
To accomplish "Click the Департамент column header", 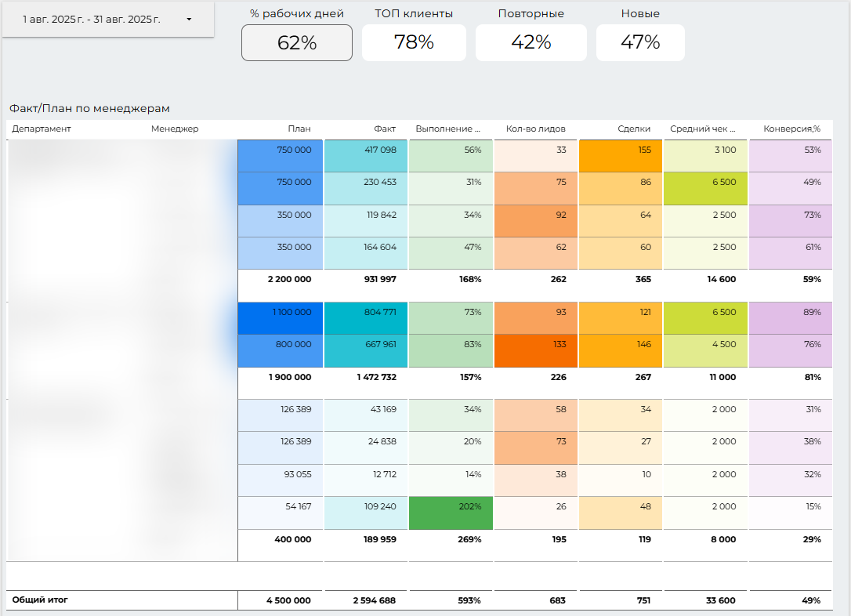I will click(x=42, y=129).
